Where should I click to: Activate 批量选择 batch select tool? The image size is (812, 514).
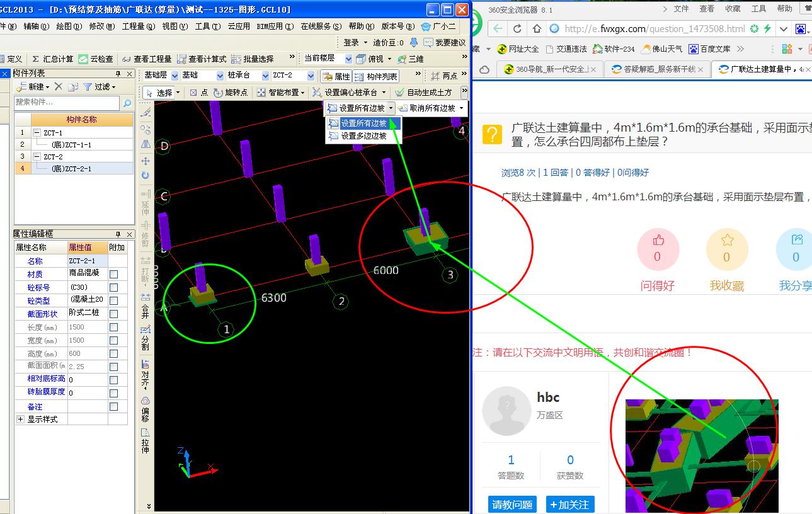[252, 59]
